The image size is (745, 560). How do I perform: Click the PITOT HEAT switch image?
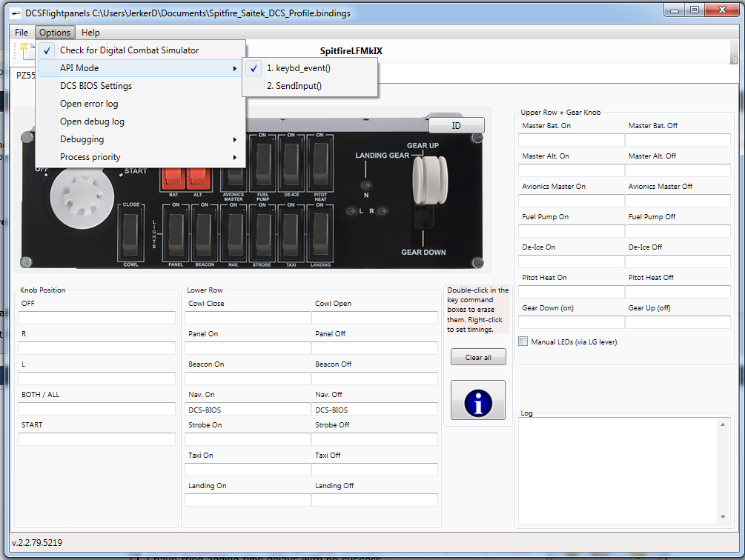coord(320,162)
